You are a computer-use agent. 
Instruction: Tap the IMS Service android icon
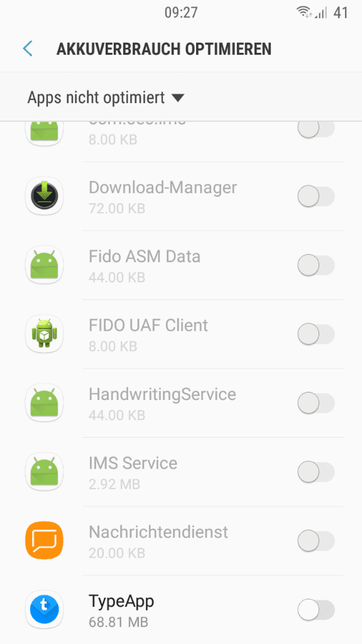tap(45, 472)
